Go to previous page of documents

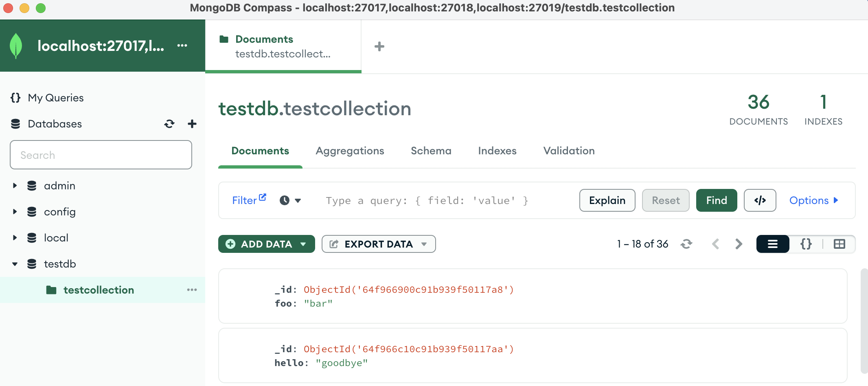[715, 244]
